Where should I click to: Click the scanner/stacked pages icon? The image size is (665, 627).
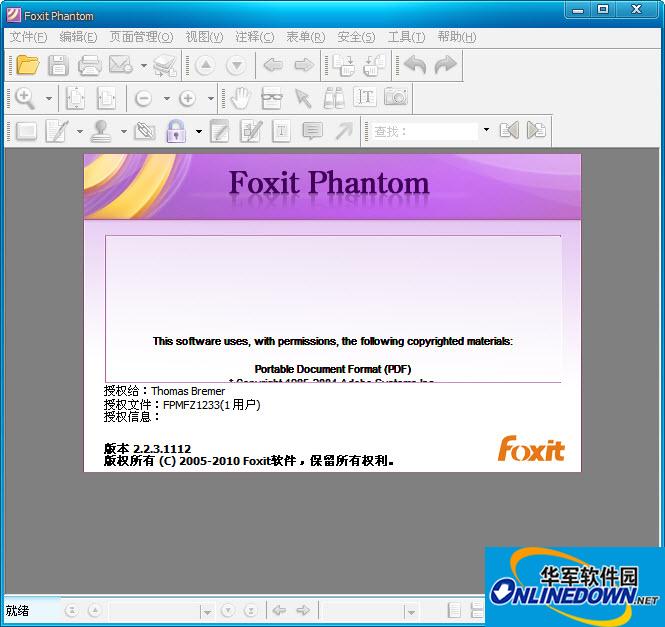point(165,65)
